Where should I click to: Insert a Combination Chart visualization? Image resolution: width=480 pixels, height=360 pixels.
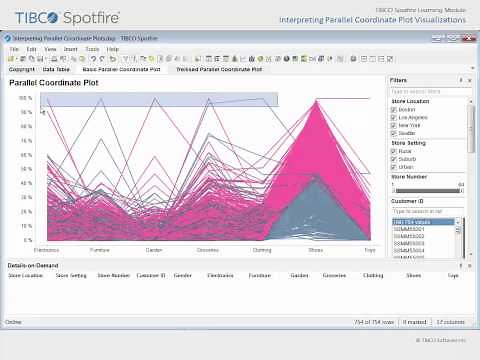(252, 59)
